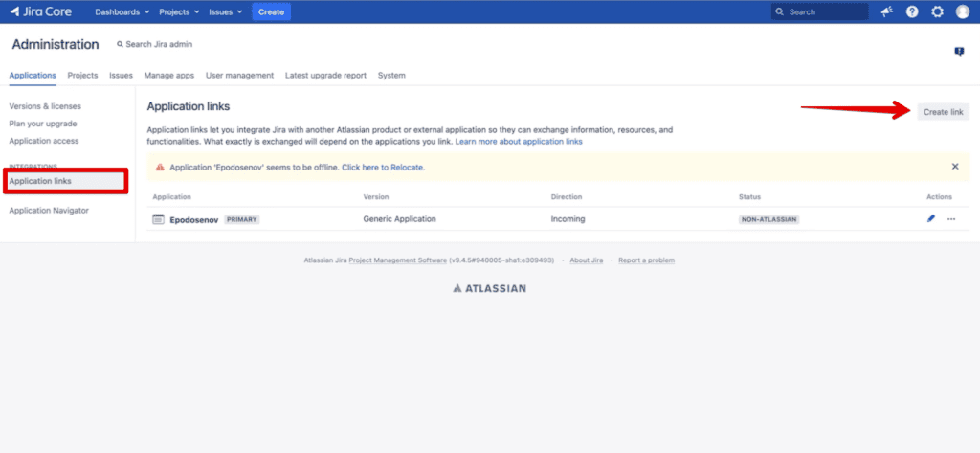Click the top Search field
The height and width of the screenshot is (453, 980).
[x=819, y=11]
